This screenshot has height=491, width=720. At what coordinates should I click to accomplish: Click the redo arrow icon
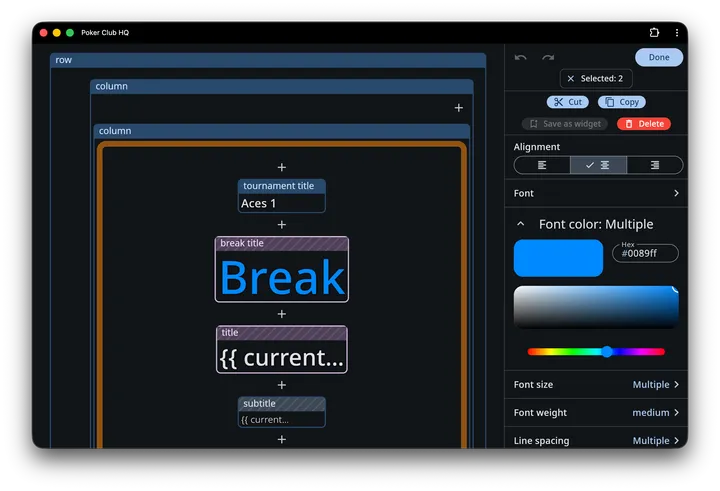pyautogui.click(x=548, y=57)
